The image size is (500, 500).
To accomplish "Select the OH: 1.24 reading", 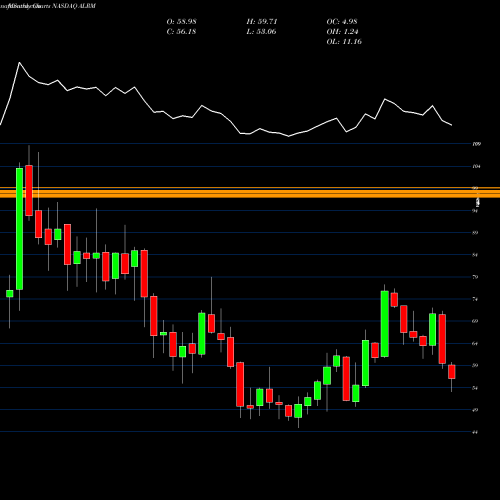I will 342,32.
